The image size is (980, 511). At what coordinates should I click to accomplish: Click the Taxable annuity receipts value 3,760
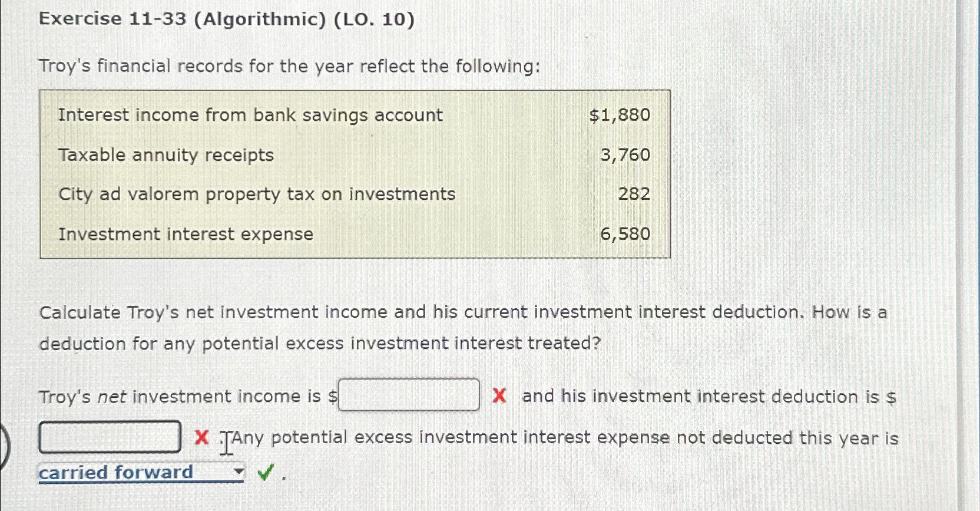[625, 155]
